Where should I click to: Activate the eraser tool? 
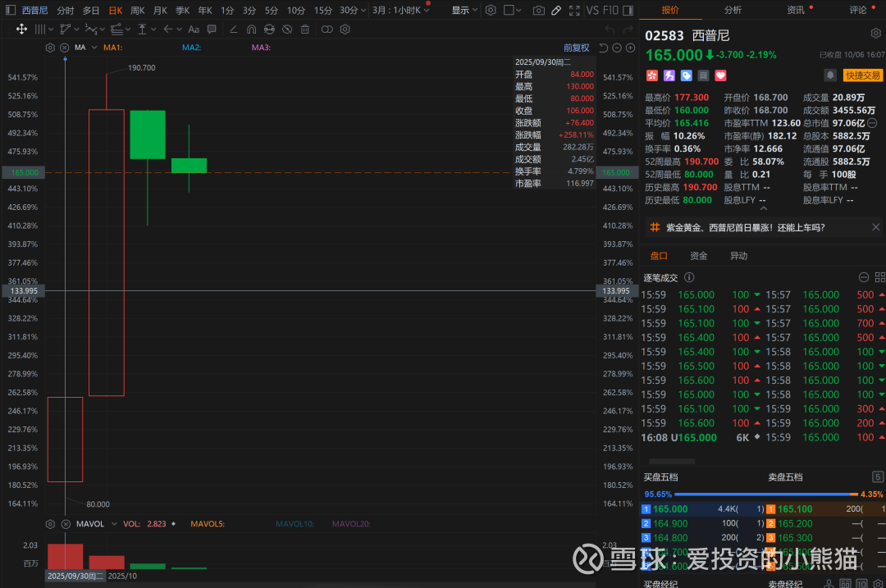[233, 30]
